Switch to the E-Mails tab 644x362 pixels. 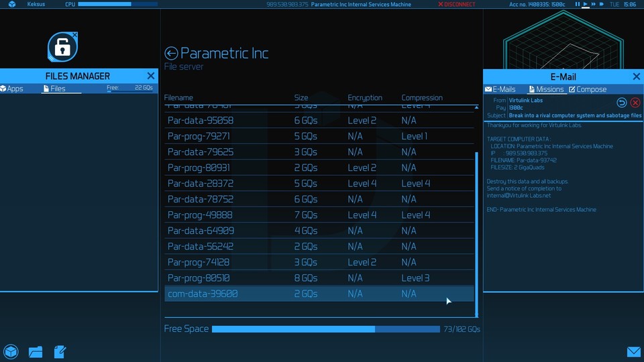click(500, 89)
